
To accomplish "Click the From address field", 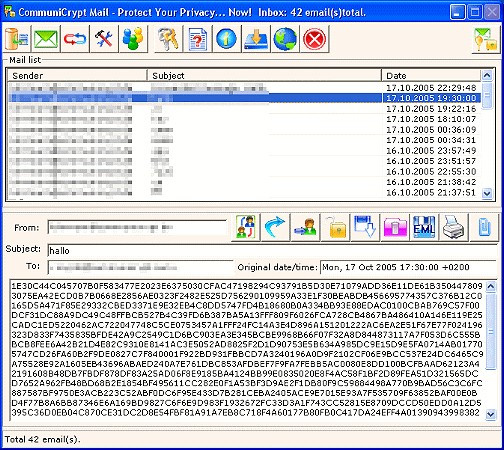I will click(137, 228).
